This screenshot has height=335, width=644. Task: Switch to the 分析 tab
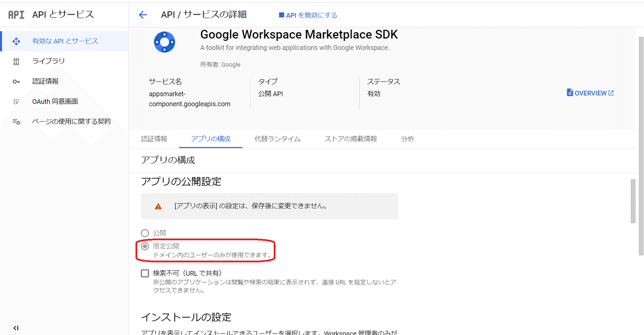pyautogui.click(x=407, y=139)
